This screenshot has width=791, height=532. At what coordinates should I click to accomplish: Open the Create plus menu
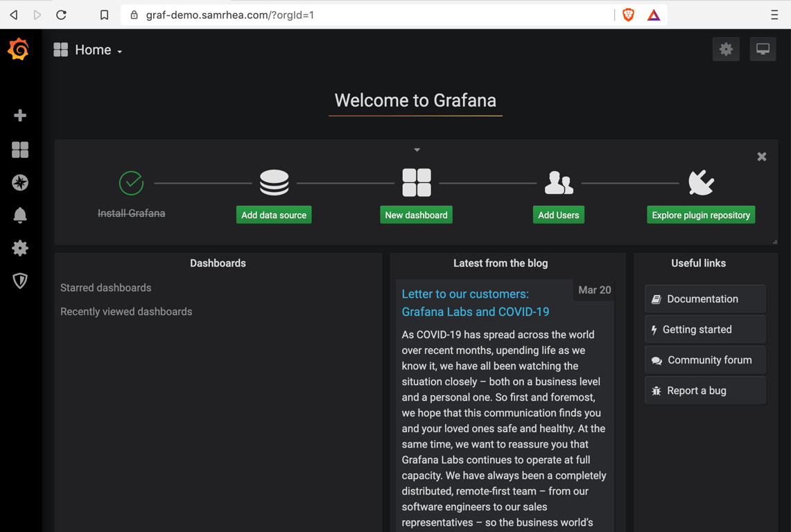[x=20, y=116]
